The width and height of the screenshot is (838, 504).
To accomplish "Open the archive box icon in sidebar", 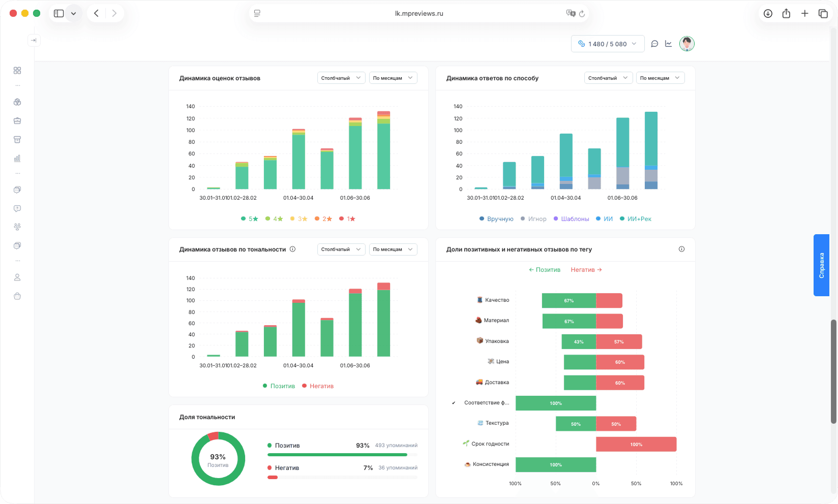I will click(17, 140).
